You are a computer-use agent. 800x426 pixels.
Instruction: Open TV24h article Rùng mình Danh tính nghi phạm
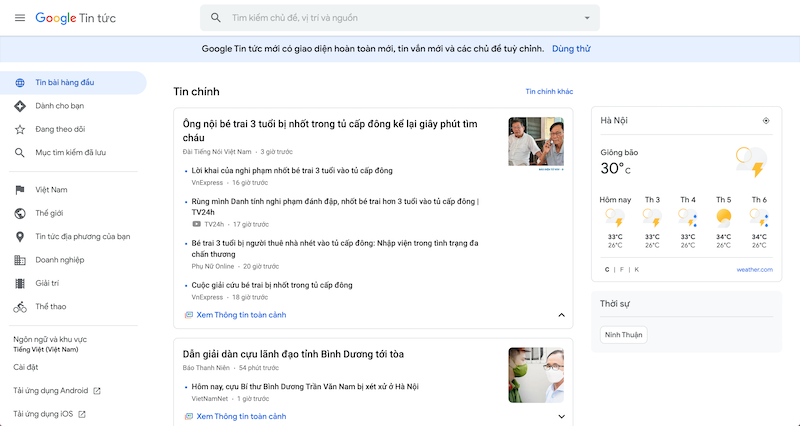click(x=335, y=207)
